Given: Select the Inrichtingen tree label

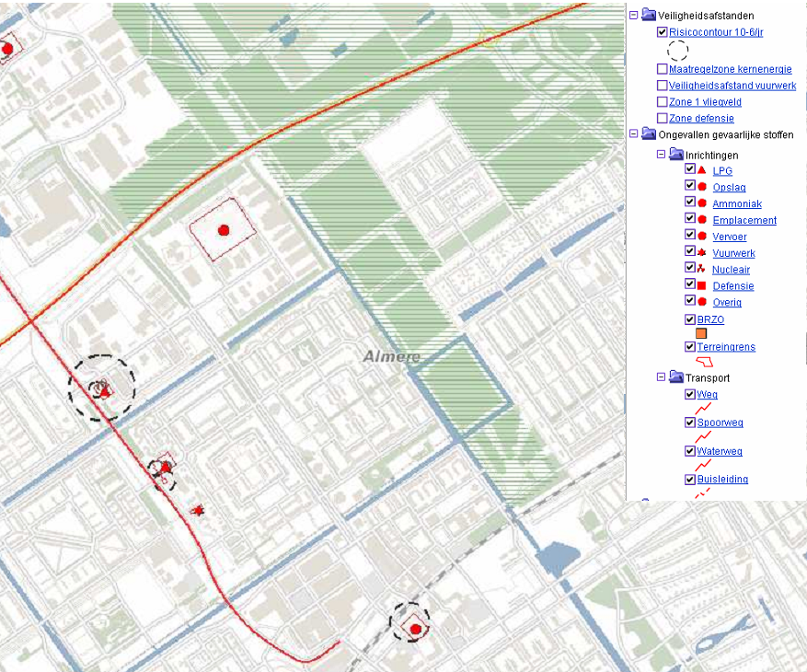Looking at the screenshot, I should coord(712,155).
